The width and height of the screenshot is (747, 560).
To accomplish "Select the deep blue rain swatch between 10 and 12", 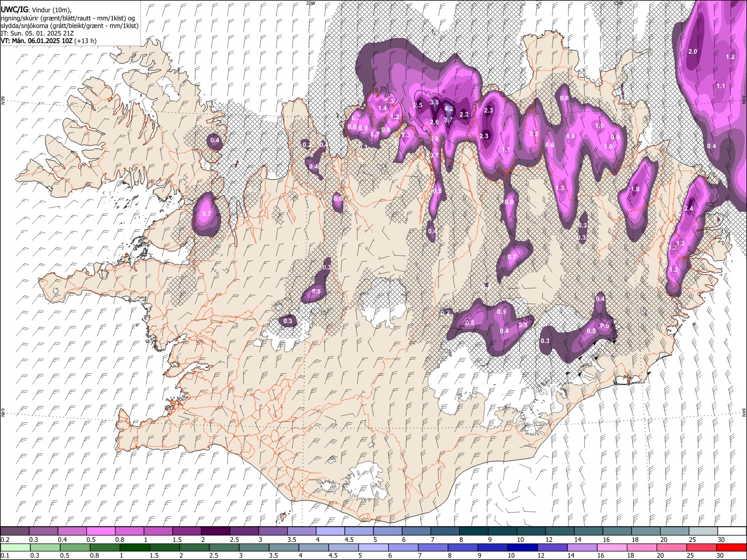I will click(522, 547).
